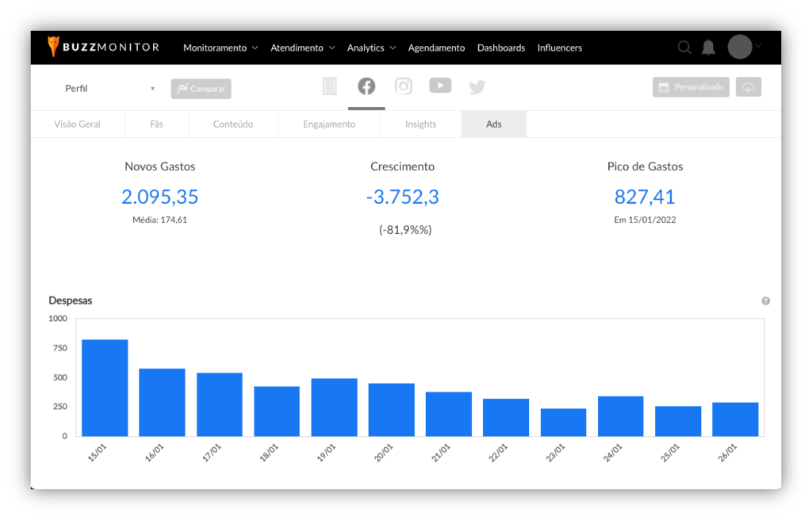The width and height of the screenshot is (812, 520).
Task: Click the Personalizado date range button
Action: (x=691, y=87)
